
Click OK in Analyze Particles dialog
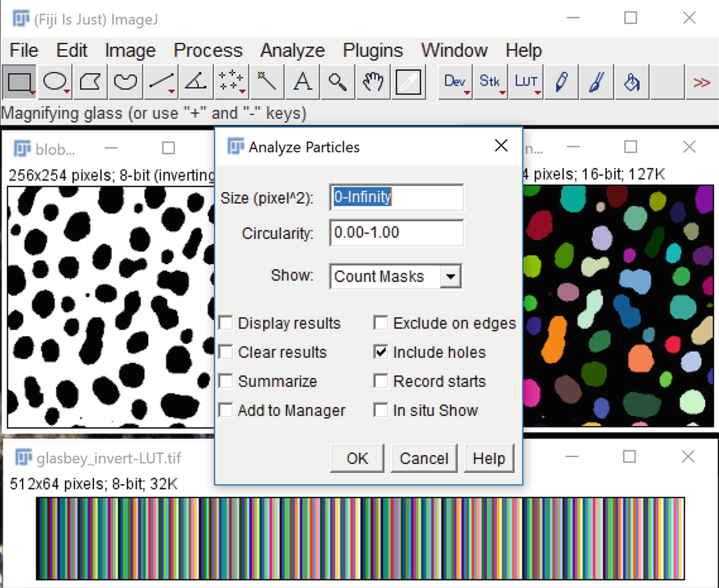(x=357, y=459)
